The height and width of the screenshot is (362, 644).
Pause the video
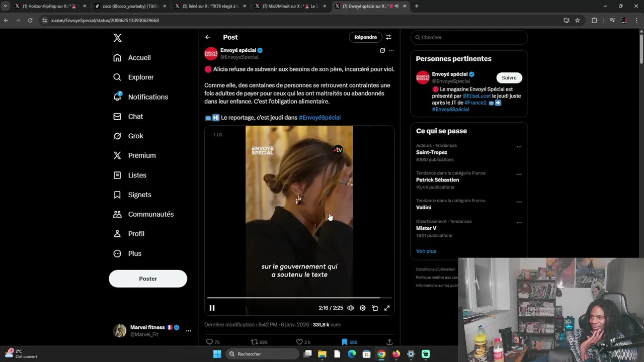point(212,308)
